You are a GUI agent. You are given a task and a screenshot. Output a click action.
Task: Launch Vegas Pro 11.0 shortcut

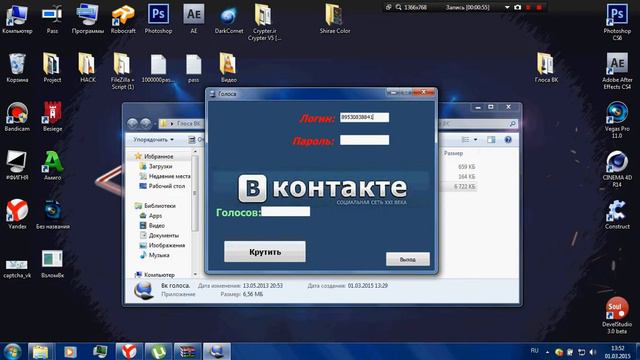click(617, 120)
